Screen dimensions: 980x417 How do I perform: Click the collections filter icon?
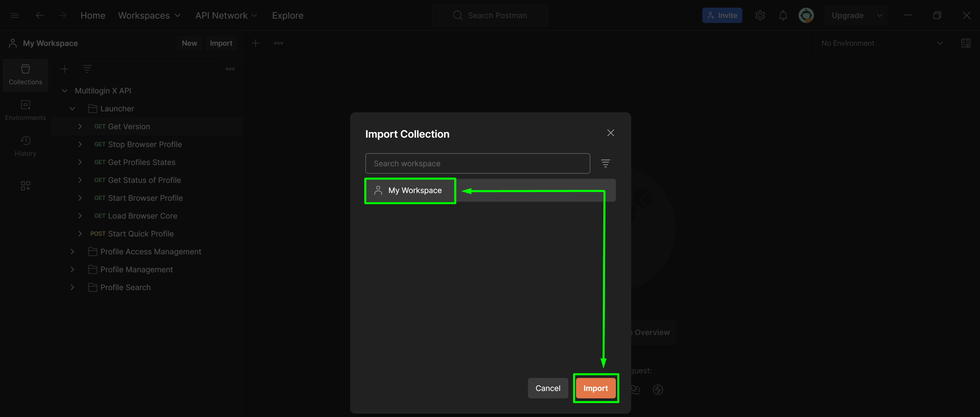coord(87,69)
